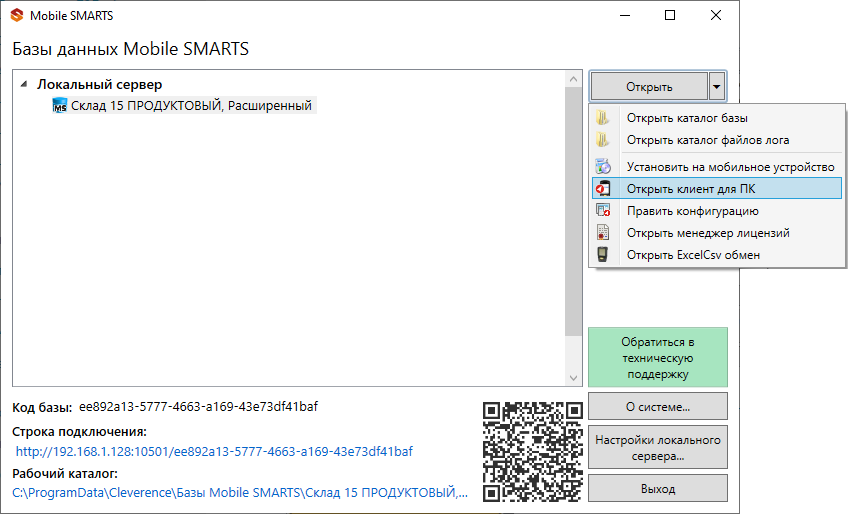Minimize the Mobile SMARTS window
This screenshot has height=514, width=848.
click(x=625, y=15)
